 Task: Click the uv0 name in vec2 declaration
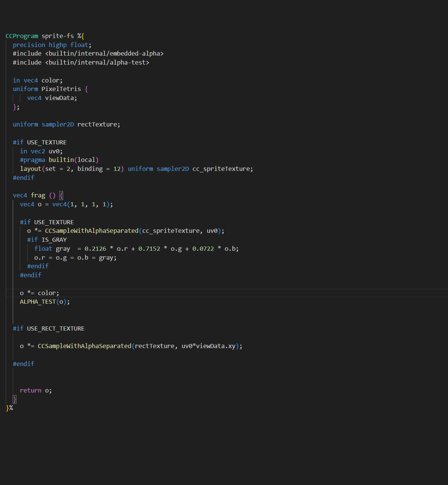pos(54,151)
